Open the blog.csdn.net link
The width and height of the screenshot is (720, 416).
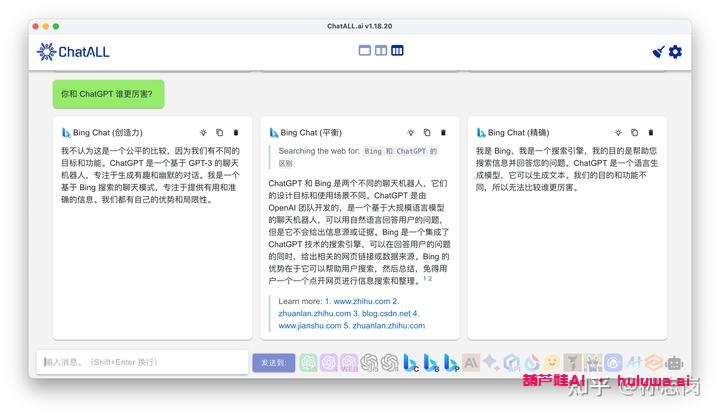(386, 314)
